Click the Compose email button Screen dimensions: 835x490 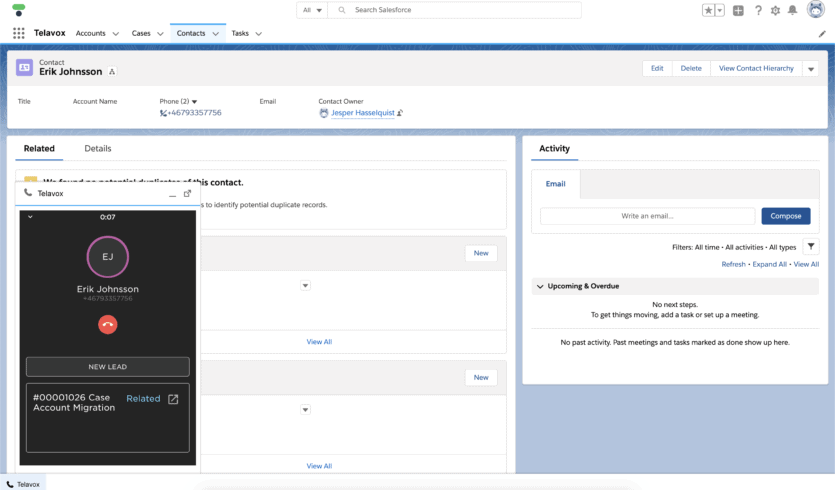pos(785,216)
